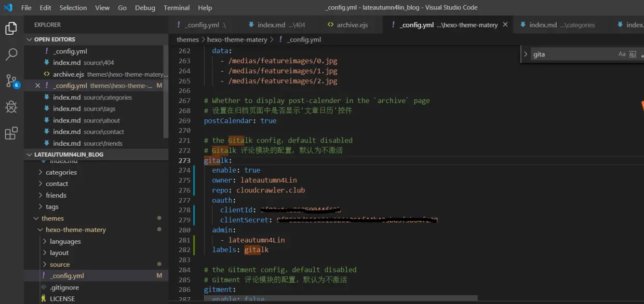Viewport: 644px width, 304px height.
Task: Open the Explorer view in activity bar
Action: [11, 28]
